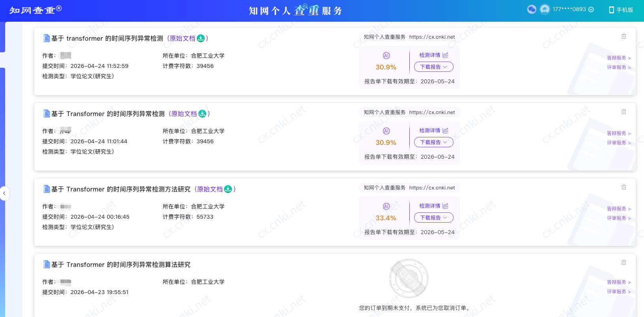
Task: Click 原始文档 link in 11:01:44 record
Action: coord(184,114)
